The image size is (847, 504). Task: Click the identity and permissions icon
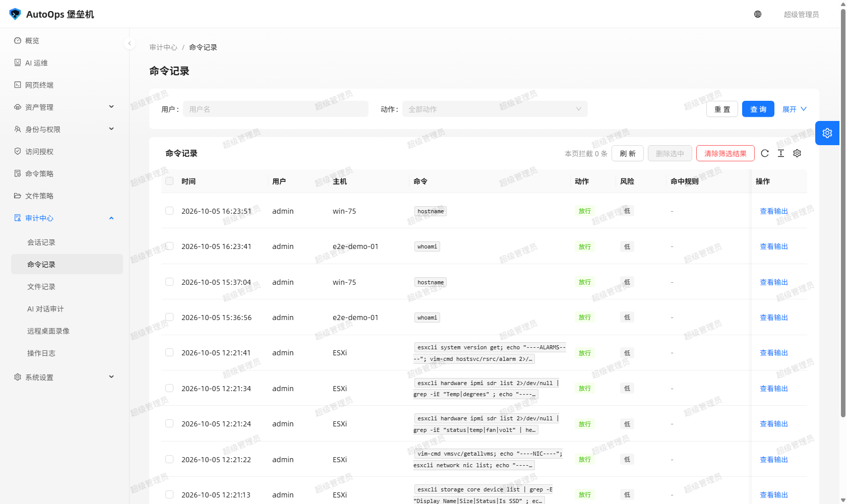tap(18, 129)
